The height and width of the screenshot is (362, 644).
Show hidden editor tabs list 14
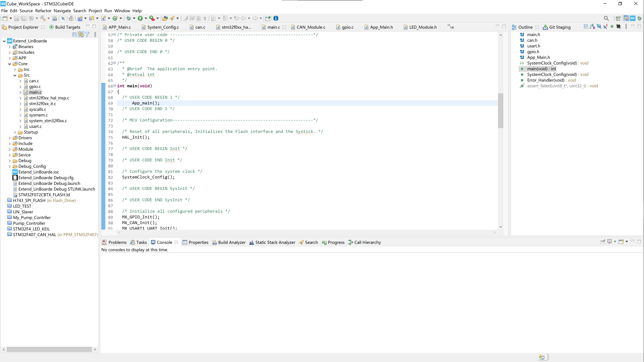(450, 27)
